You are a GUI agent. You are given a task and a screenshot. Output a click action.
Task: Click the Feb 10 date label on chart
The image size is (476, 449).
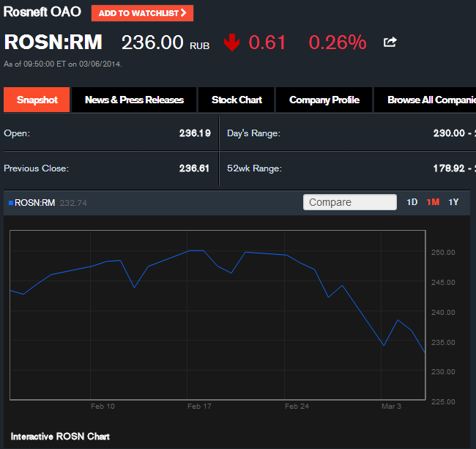coord(103,406)
